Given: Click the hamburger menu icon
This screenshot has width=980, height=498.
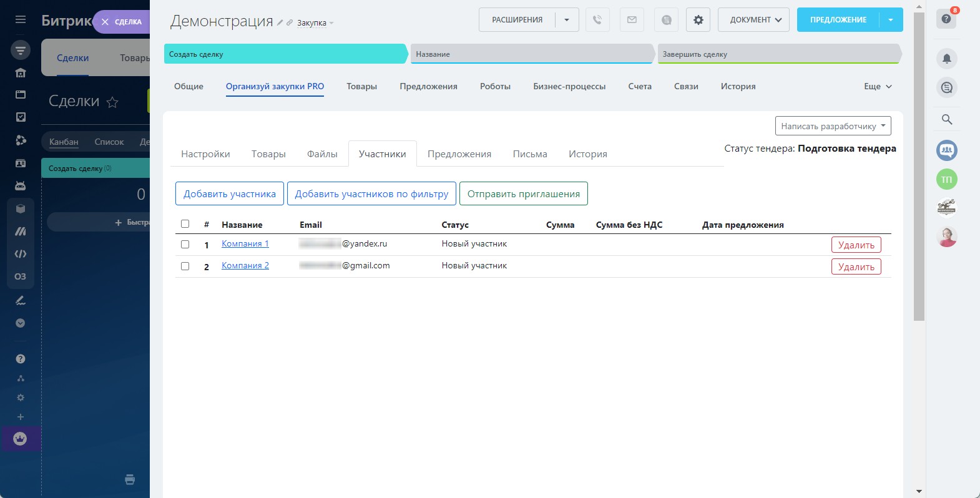Looking at the screenshot, I should [21, 19].
